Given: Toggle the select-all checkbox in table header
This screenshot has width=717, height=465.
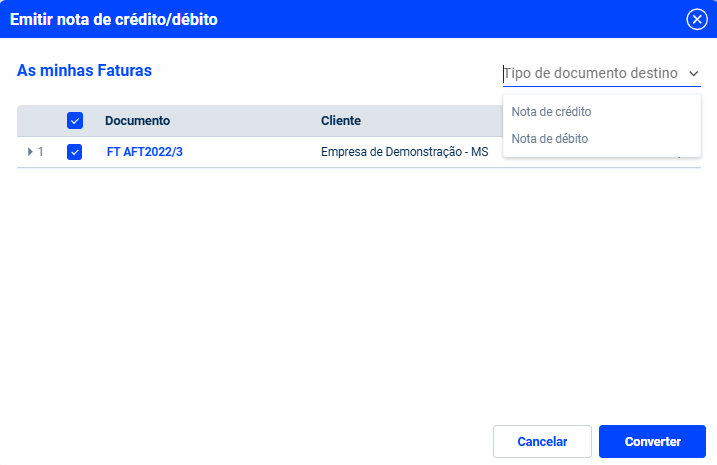Looking at the screenshot, I should [75, 121].
